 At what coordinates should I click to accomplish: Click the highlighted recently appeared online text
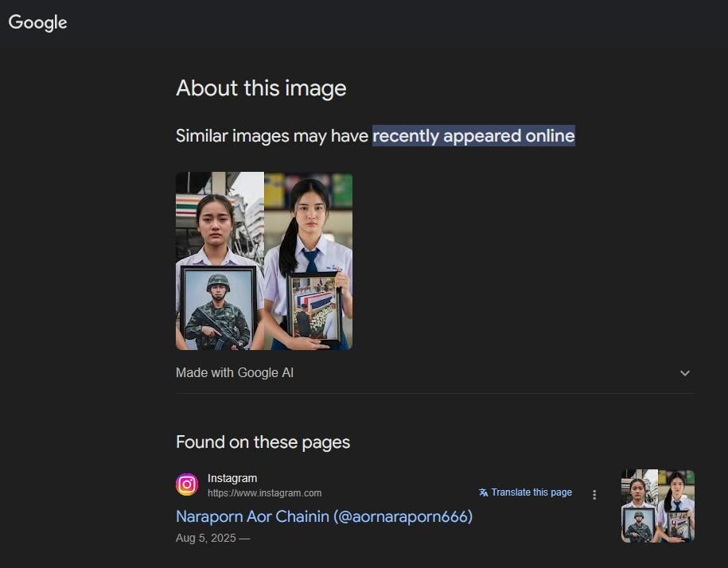pyautogui.click(x=473, y=136)
